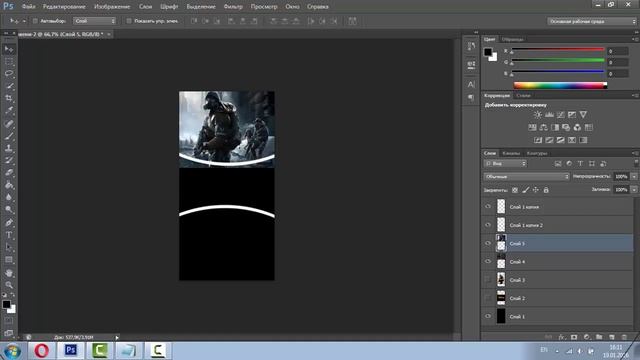The width and height of the screenshot is (640, 360).
Task: Select the Lasso tool
Action: click(9, 74)
